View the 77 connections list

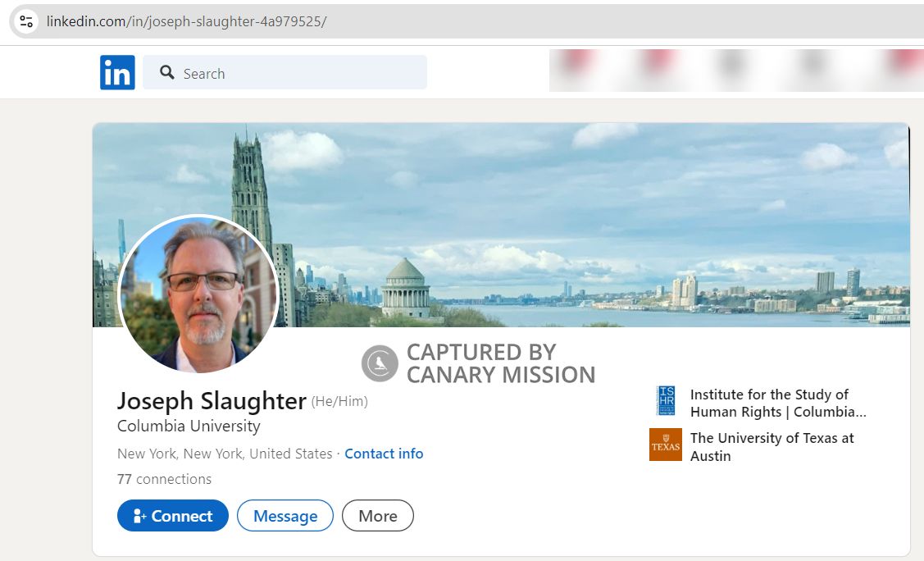[x=164, y=479]
